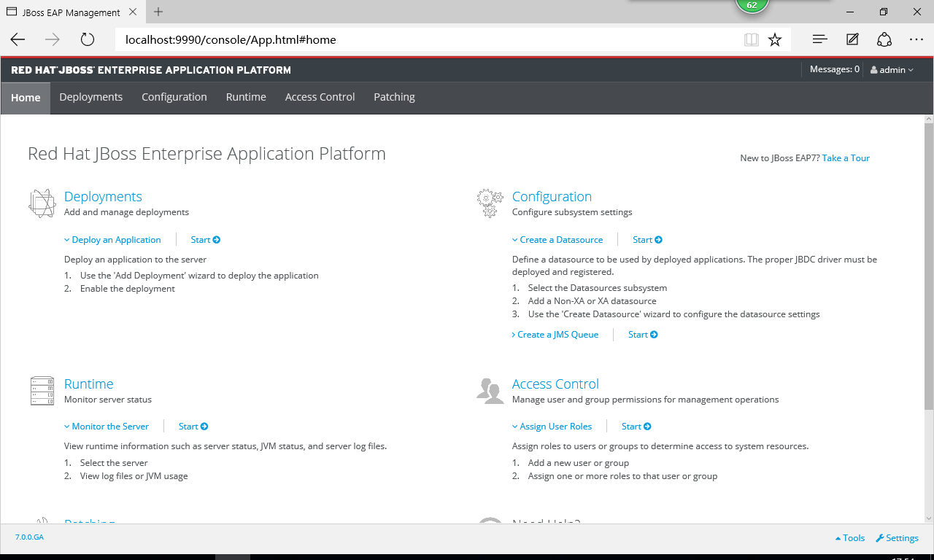Open the browser Hub icon

[820, 40]
